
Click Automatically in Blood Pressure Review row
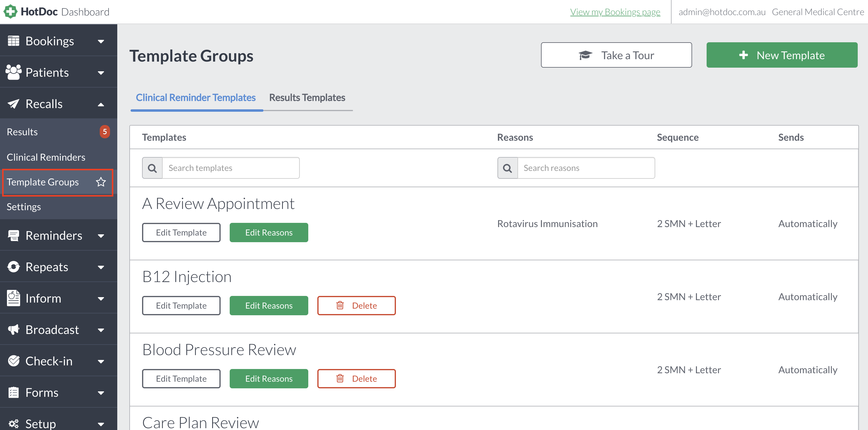[x=808, y=370]
